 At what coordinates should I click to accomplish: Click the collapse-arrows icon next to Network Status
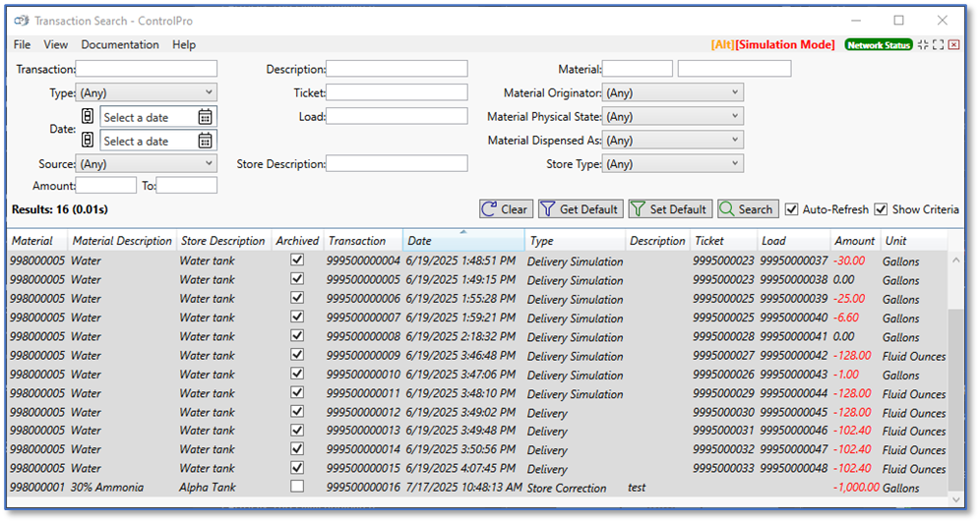(922, 45)
